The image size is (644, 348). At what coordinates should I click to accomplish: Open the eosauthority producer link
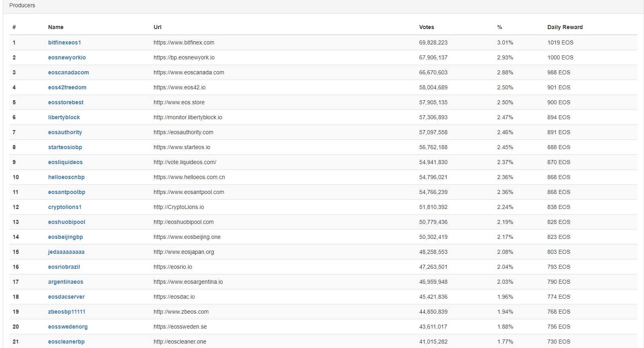[x=65, y=132]
